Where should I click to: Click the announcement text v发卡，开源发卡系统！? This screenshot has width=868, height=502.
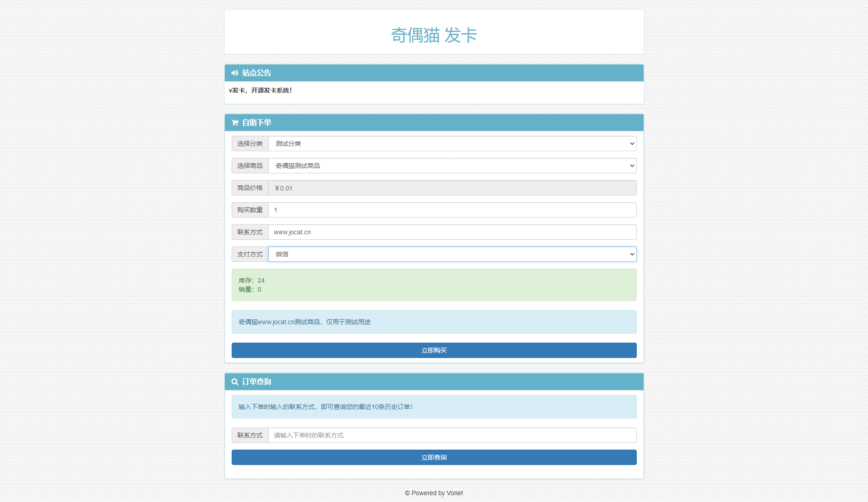coord(260,90)
